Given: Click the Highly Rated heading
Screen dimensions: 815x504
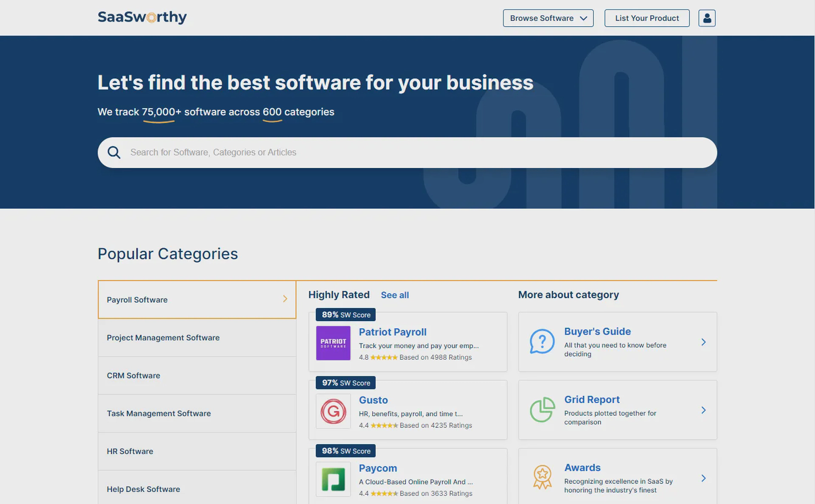Looking at the screenshot, I should tap(339, 295).
